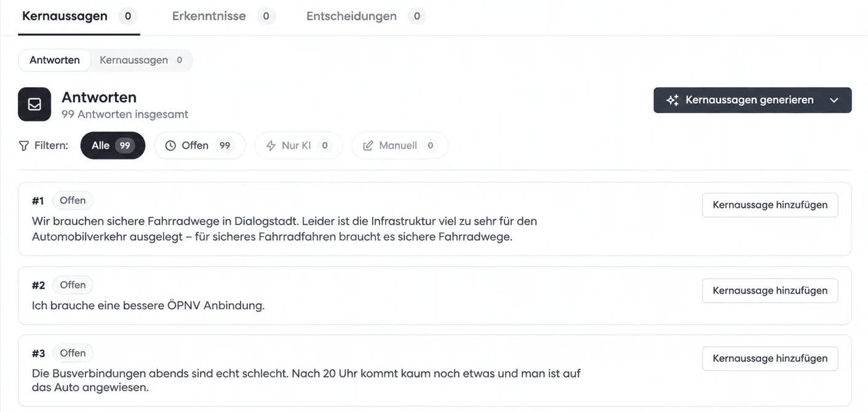Filter answers by Offen
The image size is (868, 412).
pyautogui.click(x=200, y=146)
